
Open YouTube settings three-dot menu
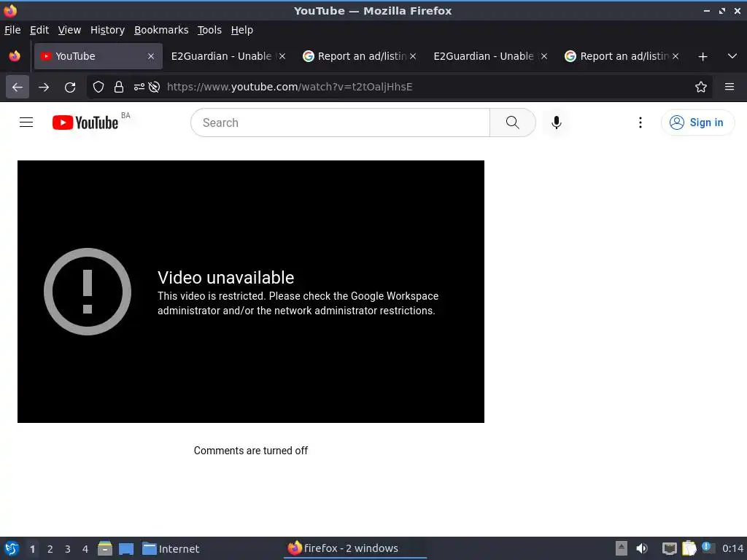click(640, 122)
